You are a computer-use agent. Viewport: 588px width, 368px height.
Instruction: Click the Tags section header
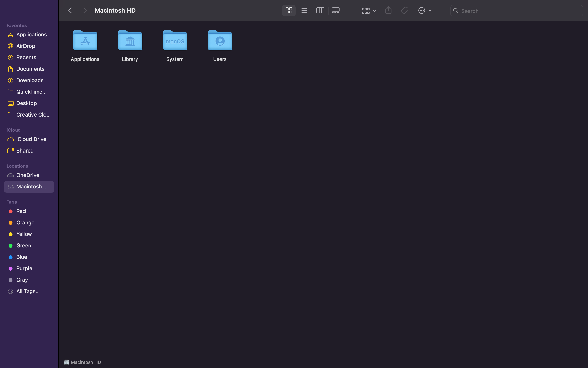12,202
